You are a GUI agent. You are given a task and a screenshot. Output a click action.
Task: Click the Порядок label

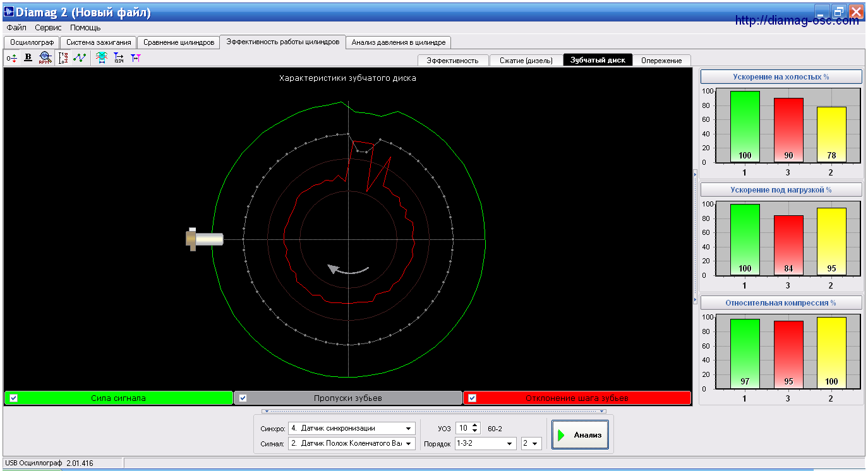(x=437, y=444)
